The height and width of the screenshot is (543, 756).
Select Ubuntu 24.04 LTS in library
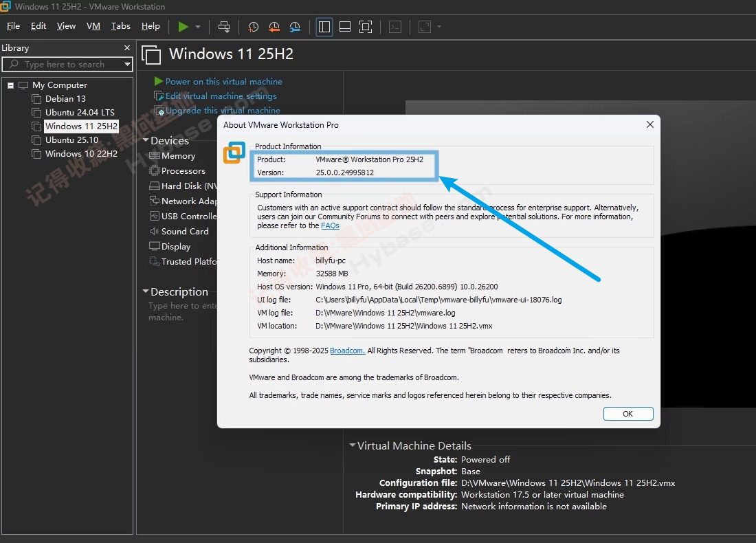click(80, 113)
